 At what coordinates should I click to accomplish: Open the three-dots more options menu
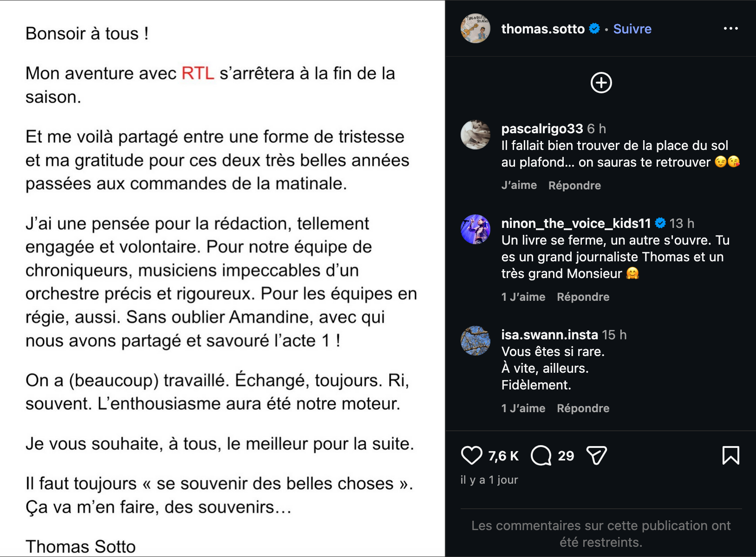[731, 29]
